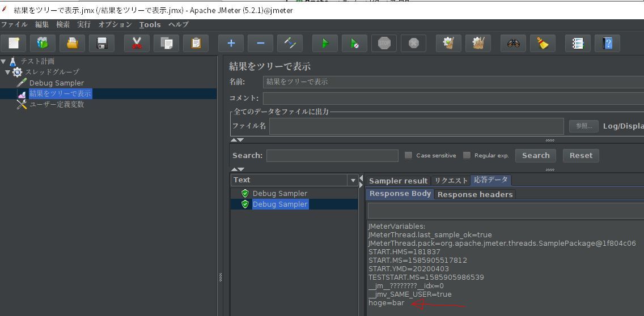644x316 pixels.
Task: Collapse the スレッドグループ tree arrow
Action: (x=7, y=72)
